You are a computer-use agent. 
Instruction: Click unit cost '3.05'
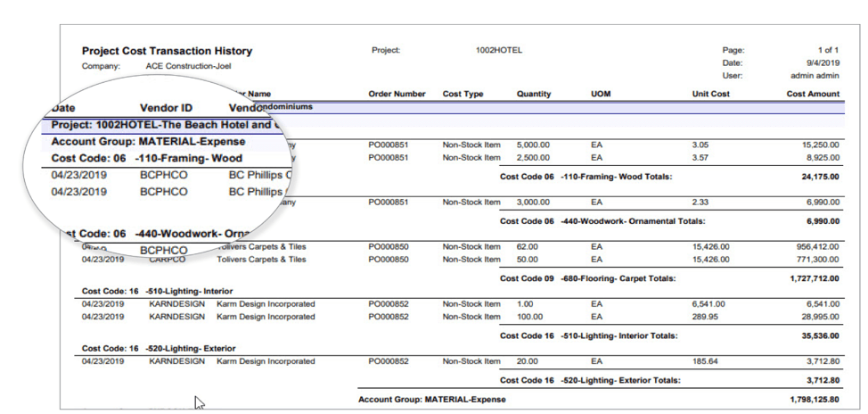tap(700, 145)
